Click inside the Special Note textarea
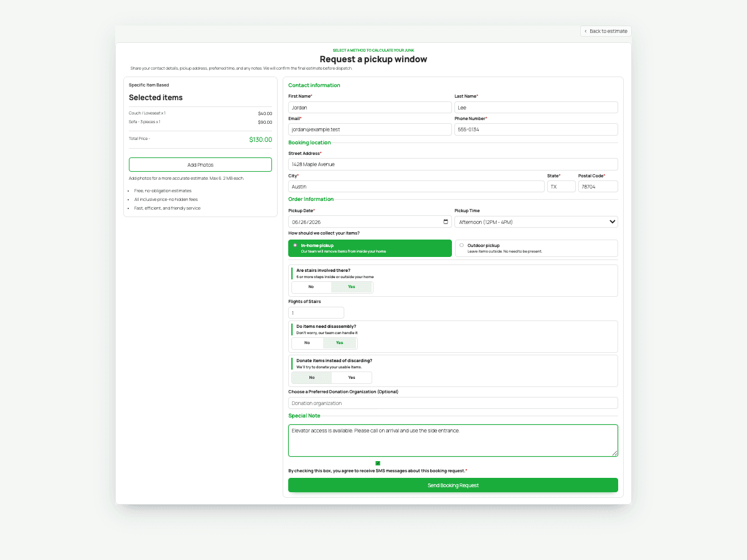This screenshot has width=747, height=560. (x=453, y=441)
